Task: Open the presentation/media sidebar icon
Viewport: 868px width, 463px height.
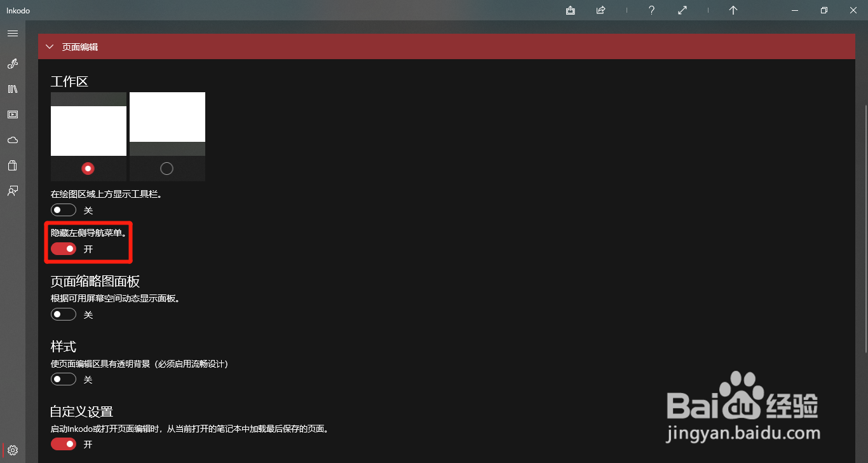Action: click(12, 114)
